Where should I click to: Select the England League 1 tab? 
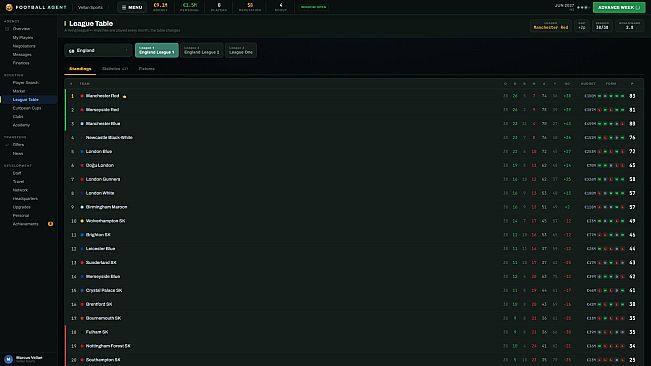[x=157, y=50]
